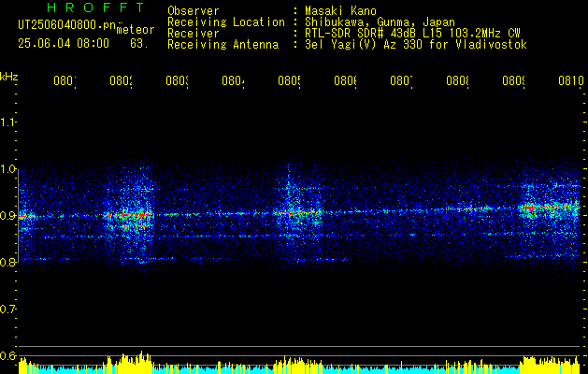Click the 'Receiving Location' field label
This screenshot has width=588, height=374.
(226, 22)
